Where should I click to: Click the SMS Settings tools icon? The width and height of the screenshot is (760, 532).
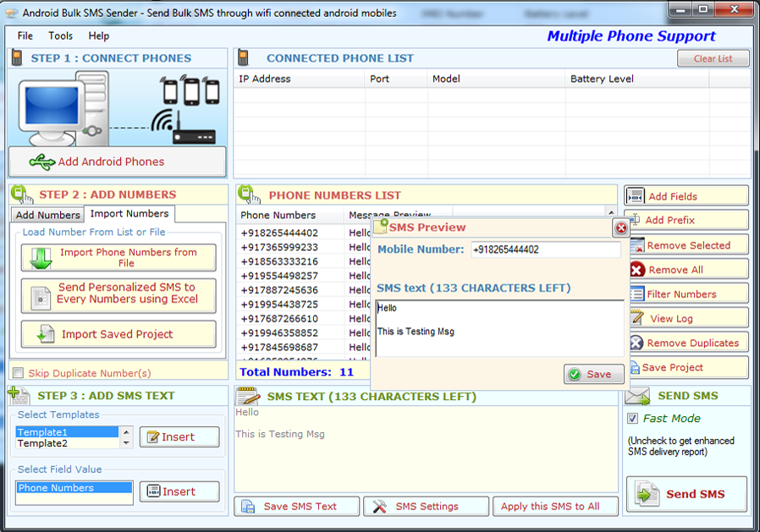tap(380, 506)
